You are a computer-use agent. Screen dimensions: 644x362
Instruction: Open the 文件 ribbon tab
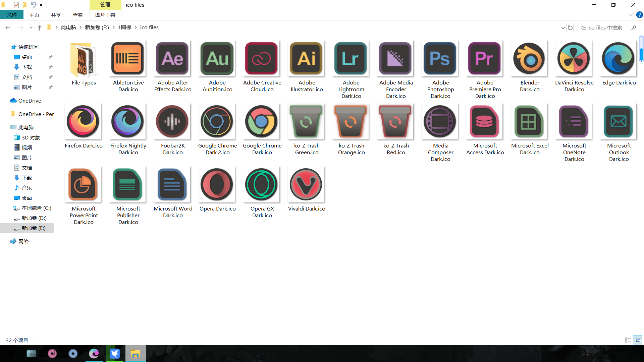coord(12,15)
